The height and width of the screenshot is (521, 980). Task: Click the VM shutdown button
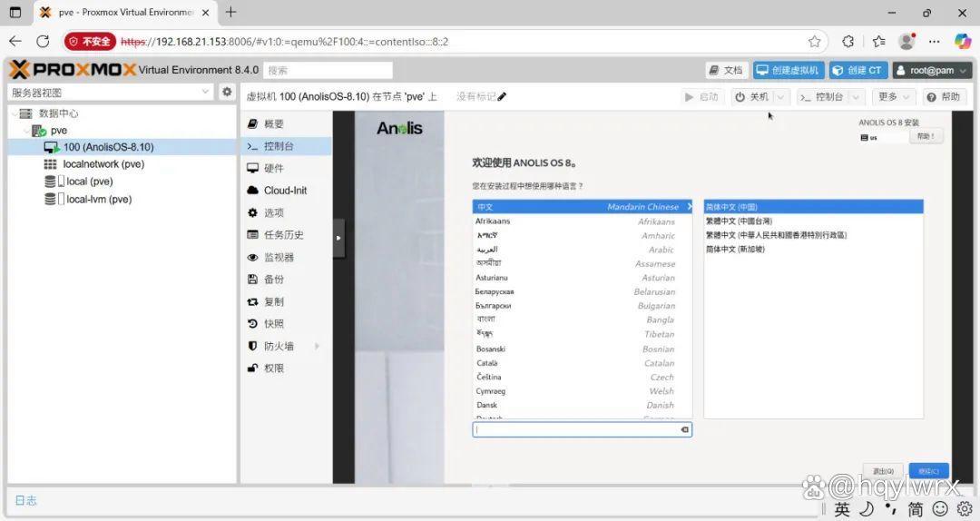point(752,97)
